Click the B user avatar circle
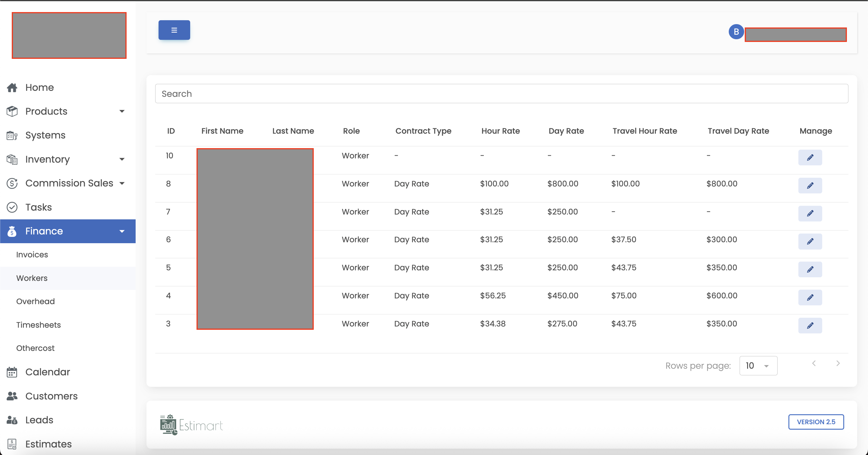 [x=736, y=31]
